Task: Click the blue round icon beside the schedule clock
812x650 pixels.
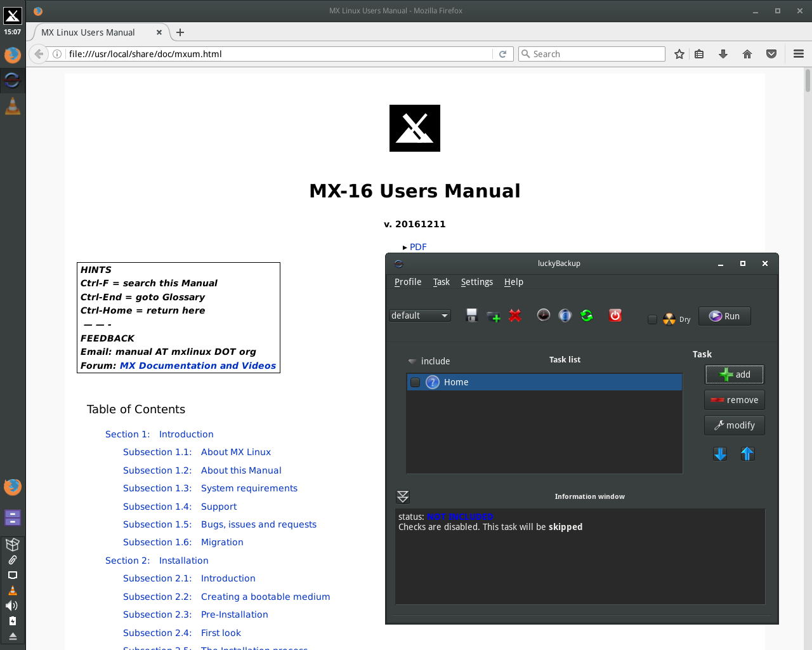Action: 565,315
